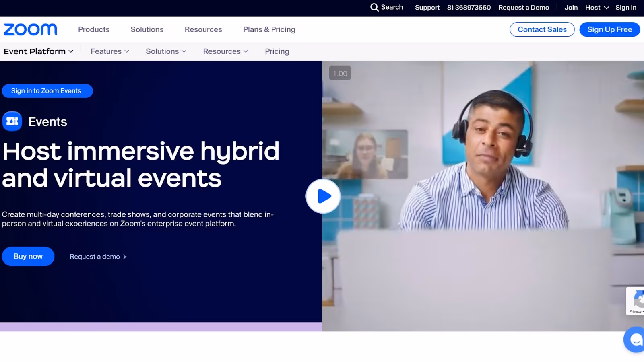Viewport: 644px width, 362px height.
Task: Click the Sign In link
Action: pos(626,8)
